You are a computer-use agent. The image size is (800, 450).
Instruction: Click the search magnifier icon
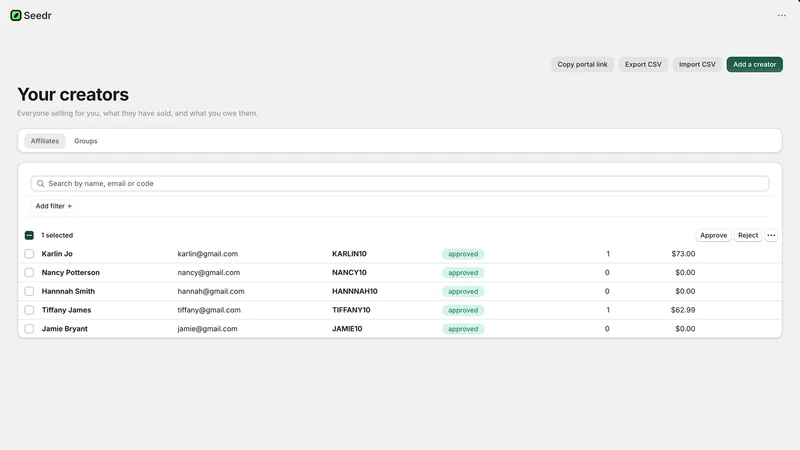(41, 184)
